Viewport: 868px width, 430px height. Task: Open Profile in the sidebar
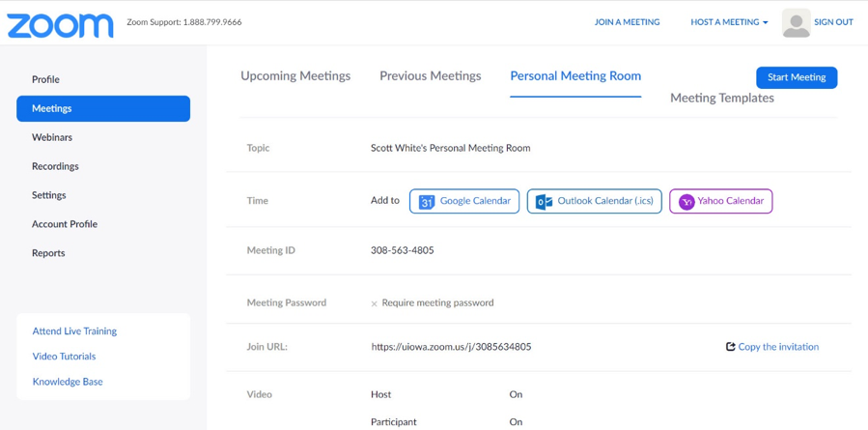tap(45, 79)
